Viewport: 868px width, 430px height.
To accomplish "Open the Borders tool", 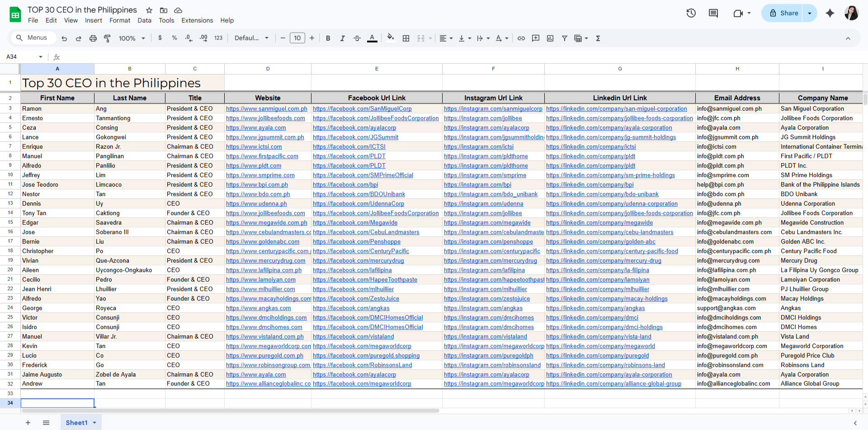I will pyautogui.click(x=406, y=38).
